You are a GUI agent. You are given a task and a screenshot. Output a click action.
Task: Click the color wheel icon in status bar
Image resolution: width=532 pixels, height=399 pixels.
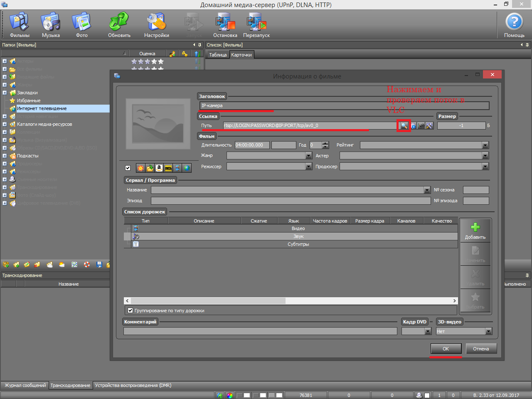pyautogui.click(x=230, y=395)
